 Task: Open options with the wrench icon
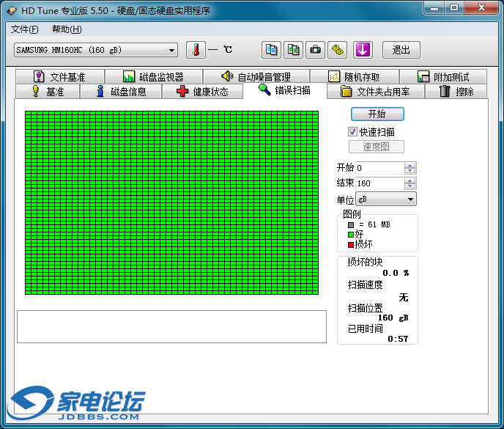point(337,50)
